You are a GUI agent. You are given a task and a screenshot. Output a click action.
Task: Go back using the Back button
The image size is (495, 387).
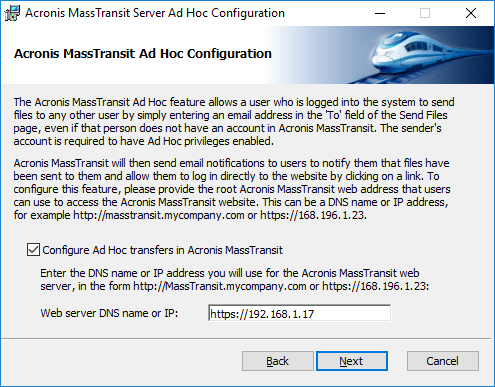coord(277,361)
